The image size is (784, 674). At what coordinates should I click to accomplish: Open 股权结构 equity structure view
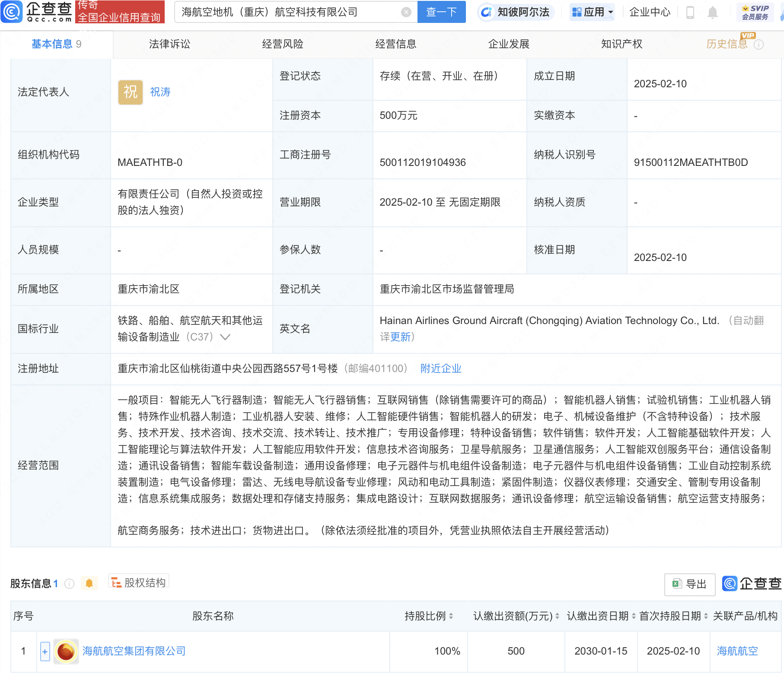[138, 582]
